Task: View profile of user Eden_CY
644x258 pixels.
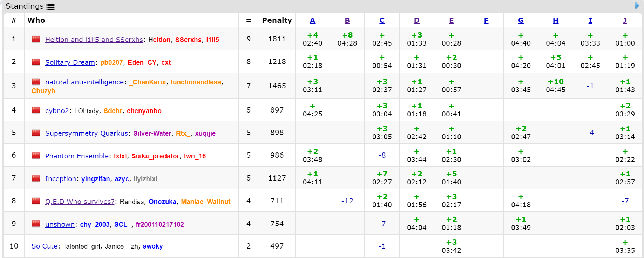Action: tap(142, 62)
